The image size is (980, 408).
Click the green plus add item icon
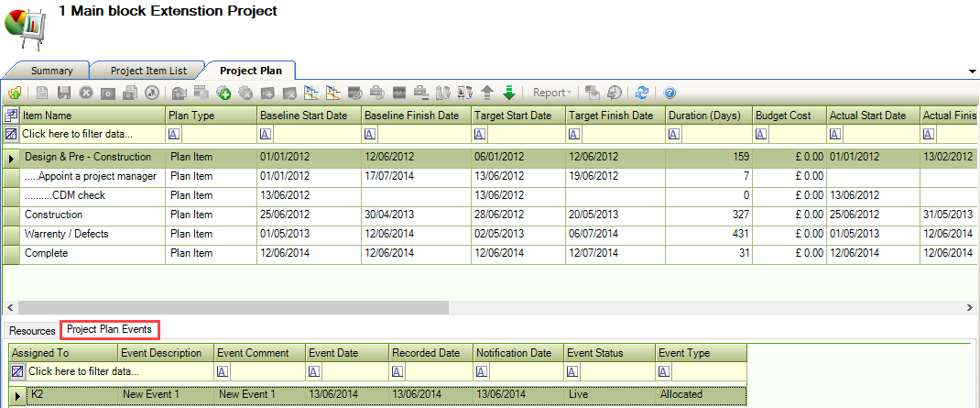click(223, 93)
